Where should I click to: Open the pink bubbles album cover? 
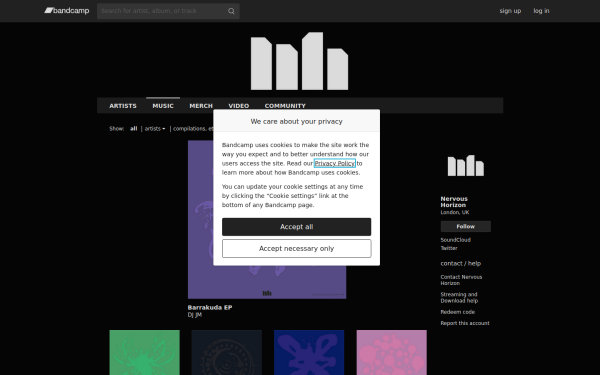391,352
